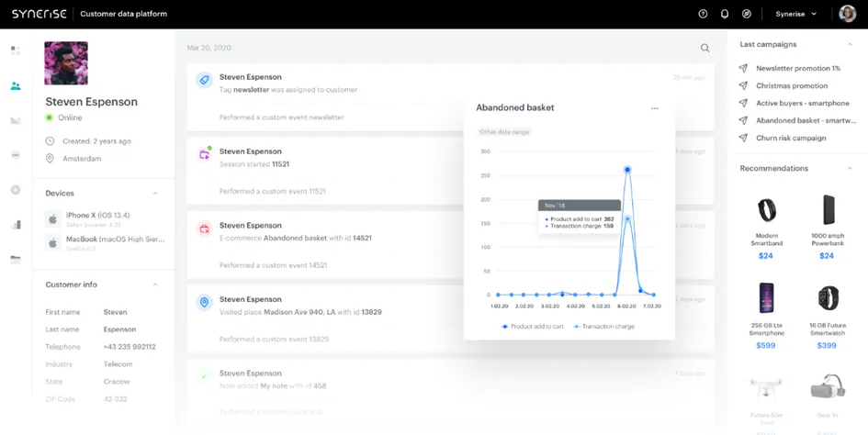Open the folder sidebar icon
Image resolution: width=868 pixels, height=435 pixels.
16,259
